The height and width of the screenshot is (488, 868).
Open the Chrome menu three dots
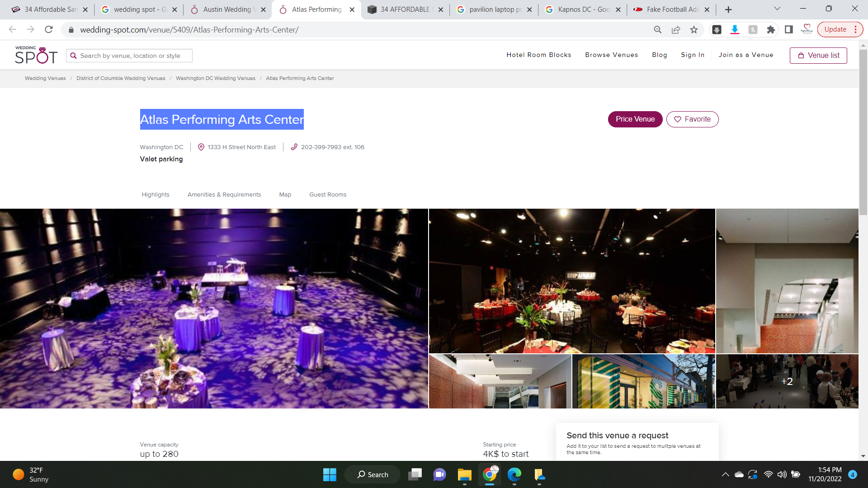click(856, 30)
